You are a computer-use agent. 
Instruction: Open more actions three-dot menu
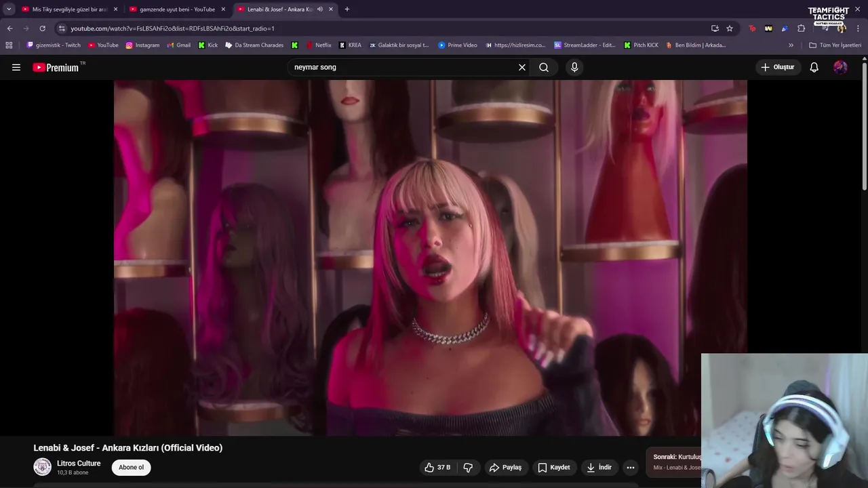click(631, 468)
